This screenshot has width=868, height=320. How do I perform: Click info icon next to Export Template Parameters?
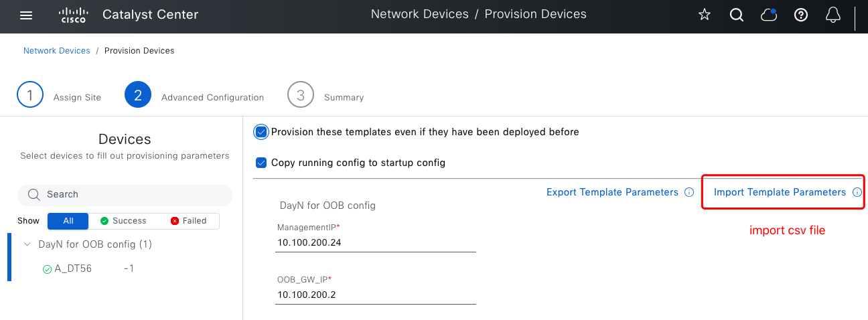point(689,192)
